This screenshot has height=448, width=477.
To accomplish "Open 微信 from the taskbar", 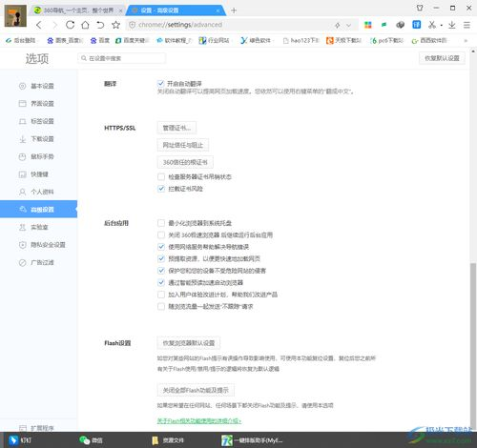I will (91, 440).
